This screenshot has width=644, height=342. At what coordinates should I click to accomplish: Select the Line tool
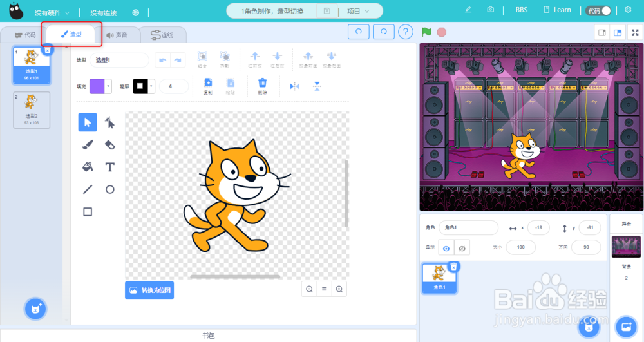tap(88, 189)
